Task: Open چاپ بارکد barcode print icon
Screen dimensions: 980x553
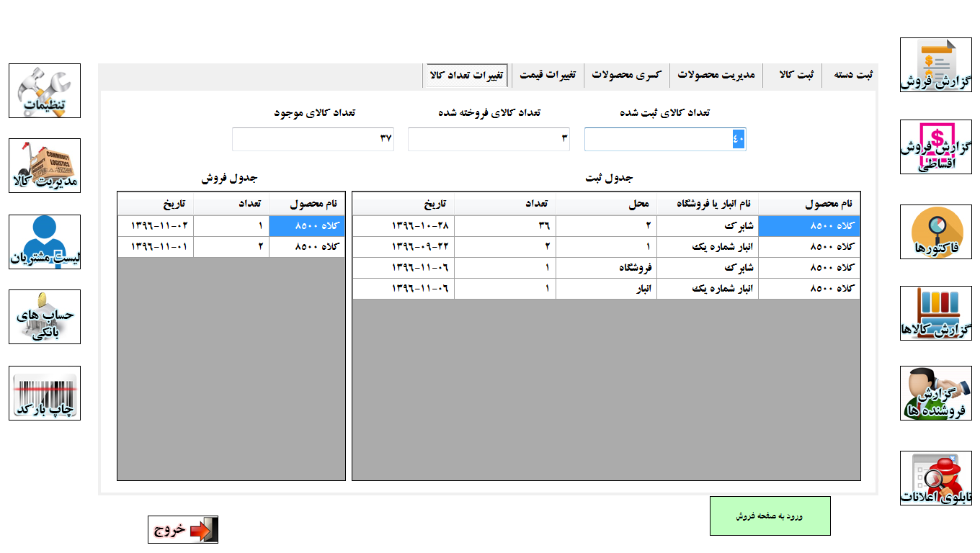Action: coord(45,393)
